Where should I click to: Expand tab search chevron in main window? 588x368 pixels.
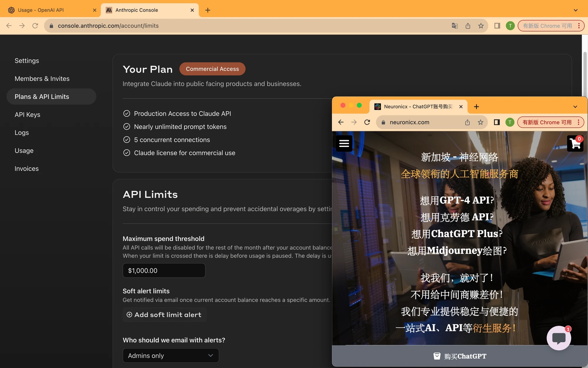575,10
